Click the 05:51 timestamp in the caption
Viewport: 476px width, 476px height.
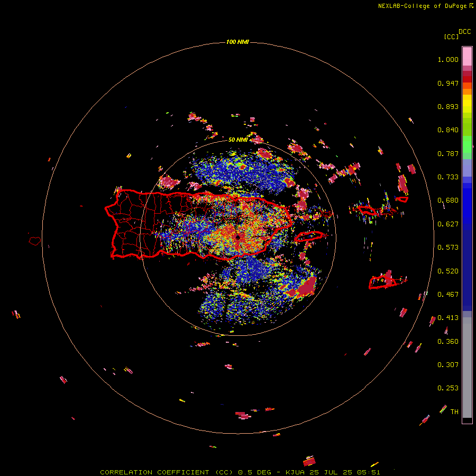[x=369, y=472]
